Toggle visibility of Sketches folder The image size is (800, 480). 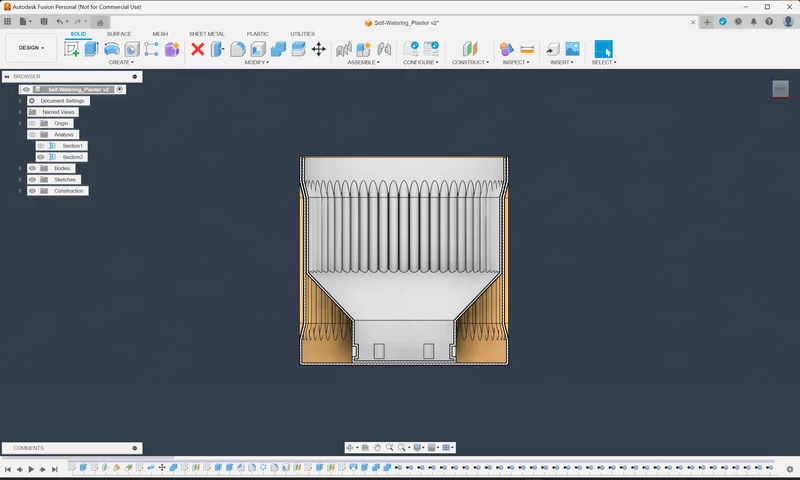coord(33,180)
